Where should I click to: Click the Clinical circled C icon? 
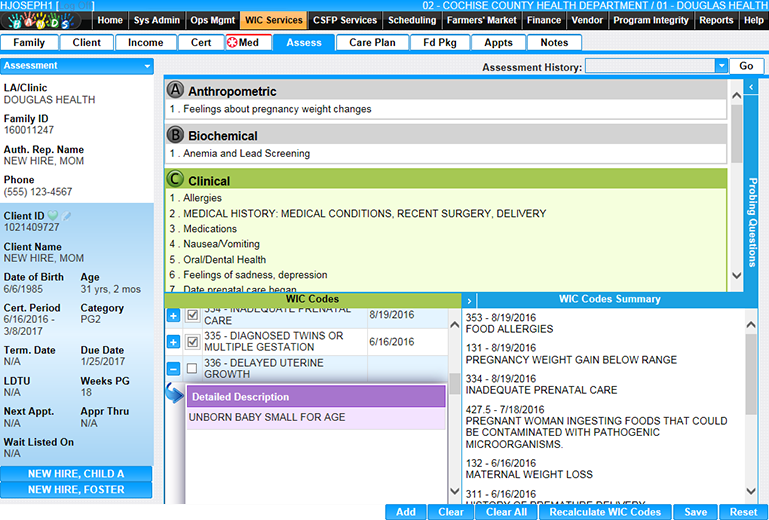[x=176, y=180]
